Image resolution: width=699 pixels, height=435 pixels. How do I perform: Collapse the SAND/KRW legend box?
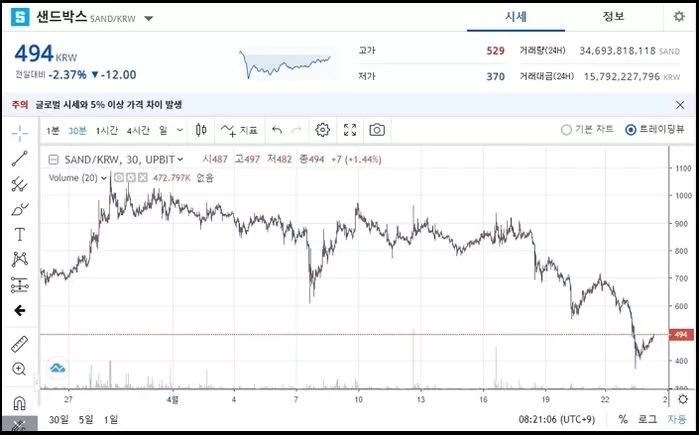[x=53, y=160]
